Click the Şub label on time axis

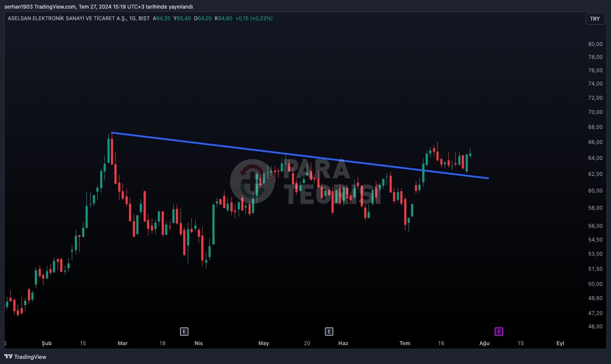[x=46, y=343]
